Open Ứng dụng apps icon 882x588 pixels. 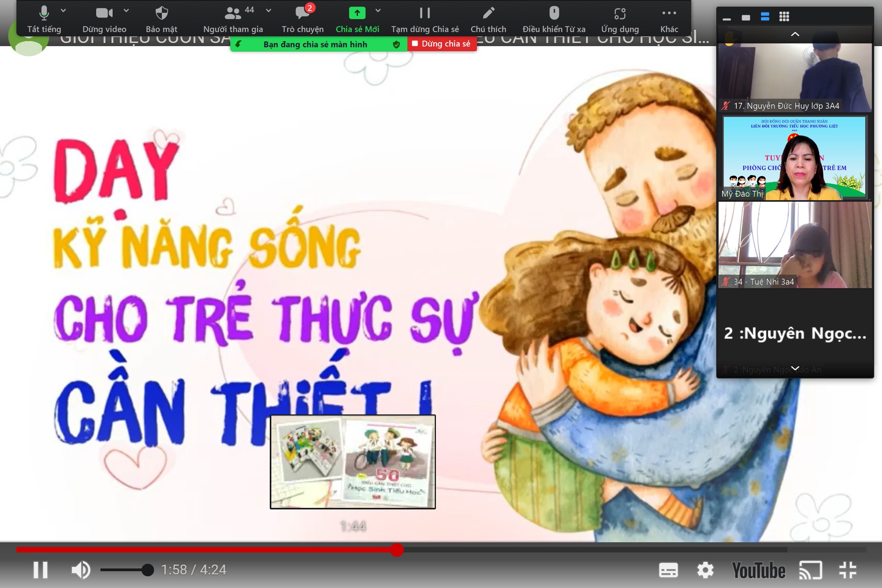pyautogui.click(x=620, y=13)
